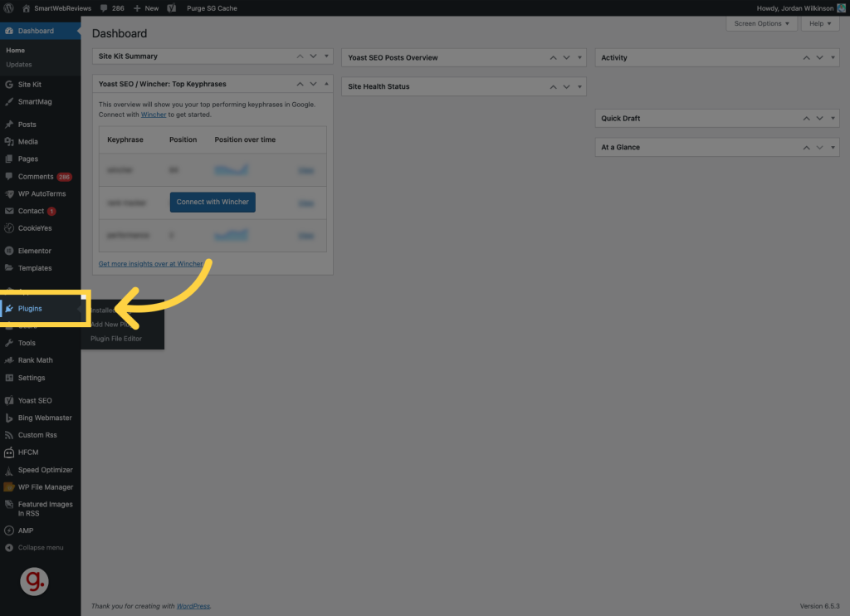Open the comments bubble icon showing 286
850x616 pixels.
106,7
